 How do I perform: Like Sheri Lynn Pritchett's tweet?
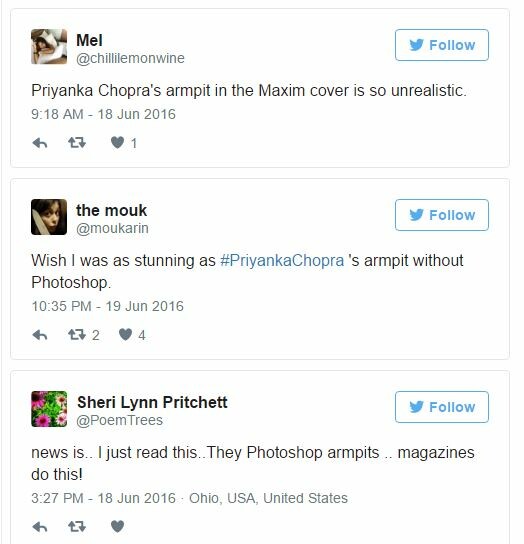click(117, 527)
